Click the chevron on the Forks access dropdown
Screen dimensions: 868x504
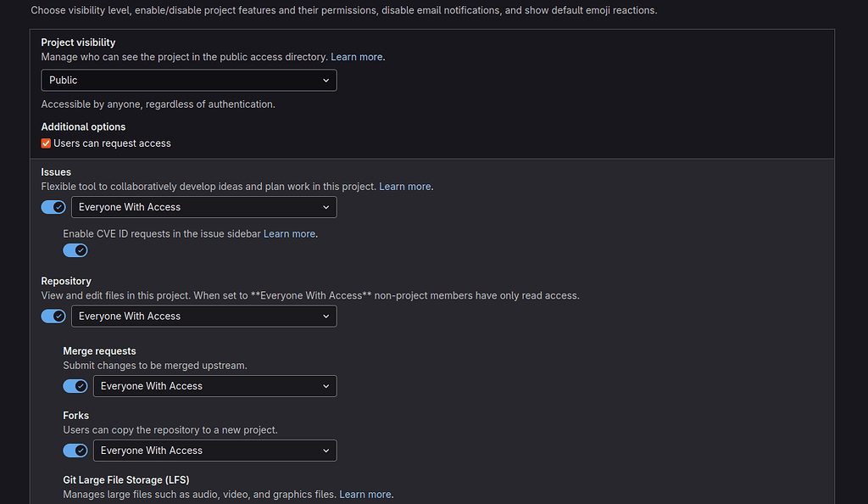[x=325, y=451]
